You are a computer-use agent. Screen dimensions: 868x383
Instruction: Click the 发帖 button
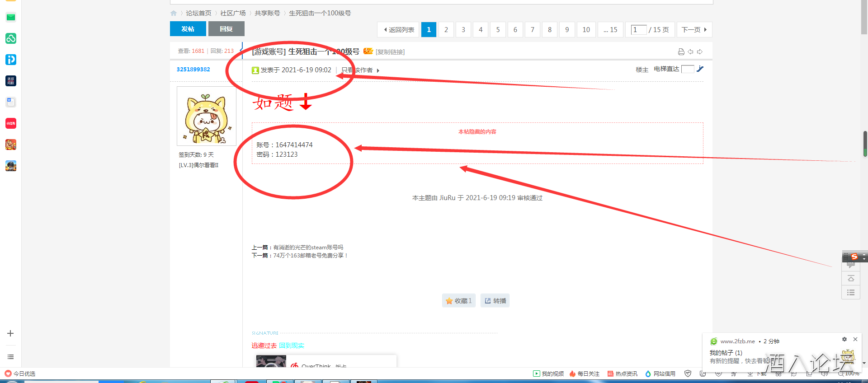pos(188,29)
